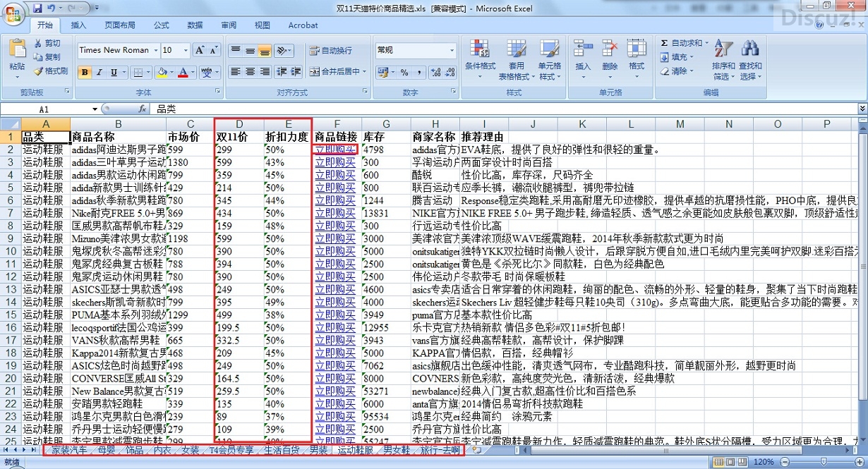The image size is (868, 469).
Task: Decrease font size with the small A icon
Action: tap(214, 50)
